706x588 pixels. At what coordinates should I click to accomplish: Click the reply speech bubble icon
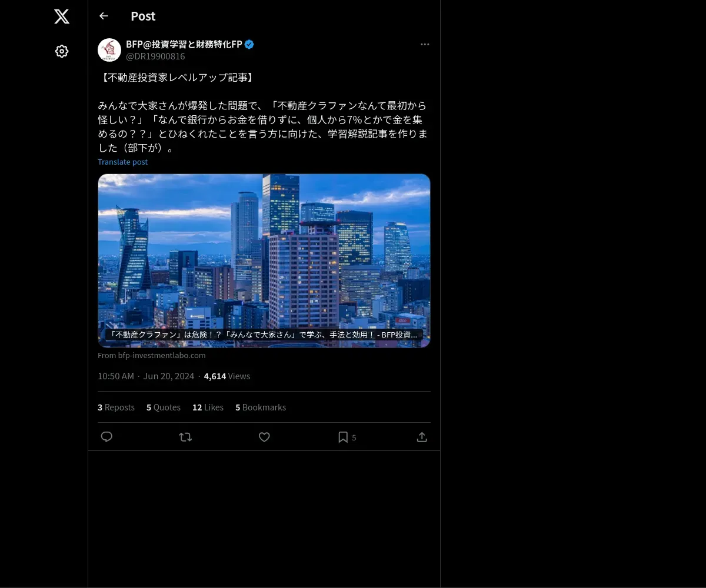click(x=106, y=437)
